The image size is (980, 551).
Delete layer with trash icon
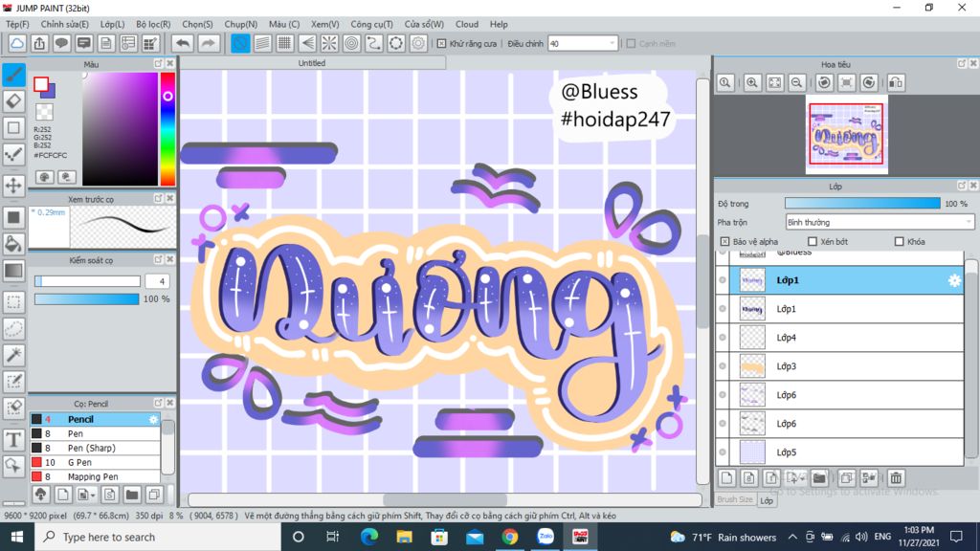click(896, 478)
